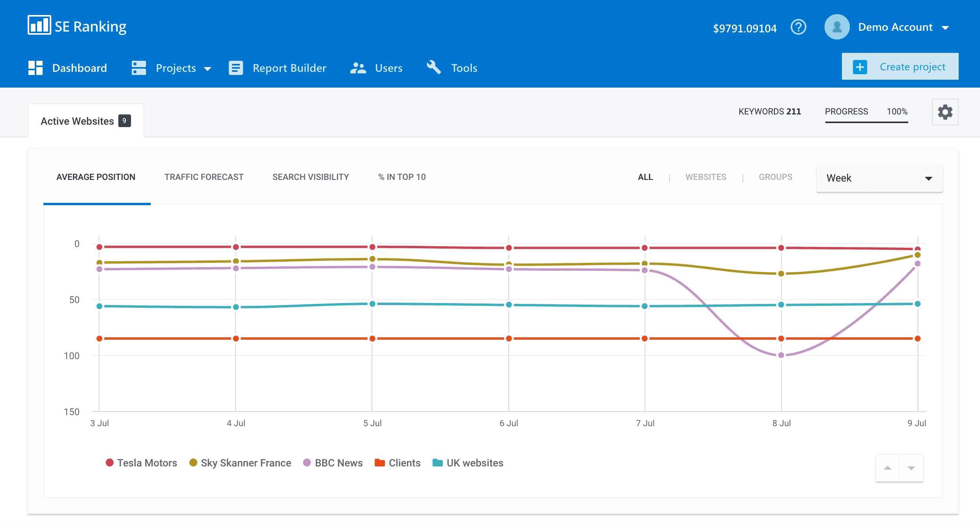
Task: Click the settings gear icon
Action: tap(945, 112)
